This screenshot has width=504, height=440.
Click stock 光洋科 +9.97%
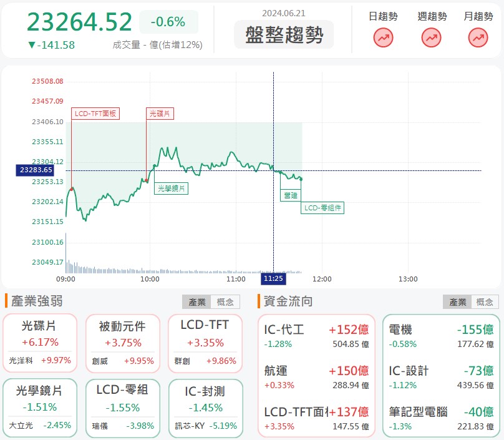tap(40, 361)
